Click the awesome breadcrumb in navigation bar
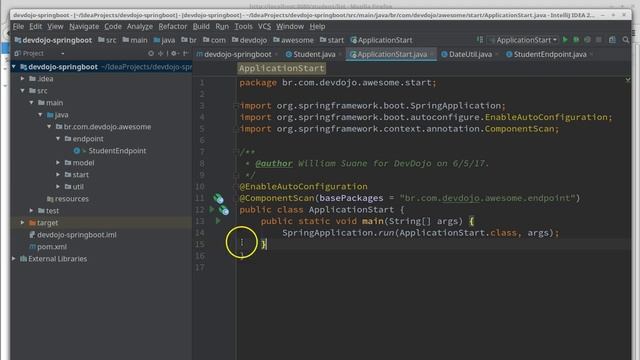This screenshot has height=360, width=640. click(293, 40)
